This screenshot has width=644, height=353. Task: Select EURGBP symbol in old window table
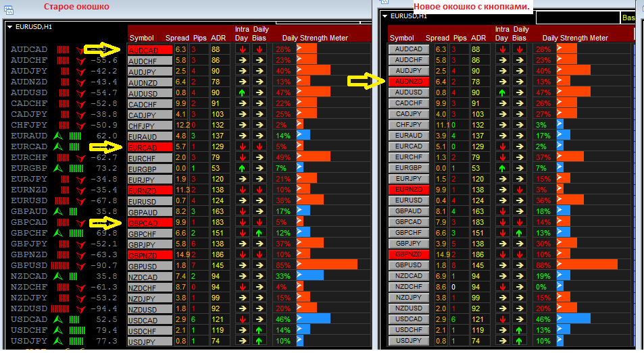click(x=150, y=169)
